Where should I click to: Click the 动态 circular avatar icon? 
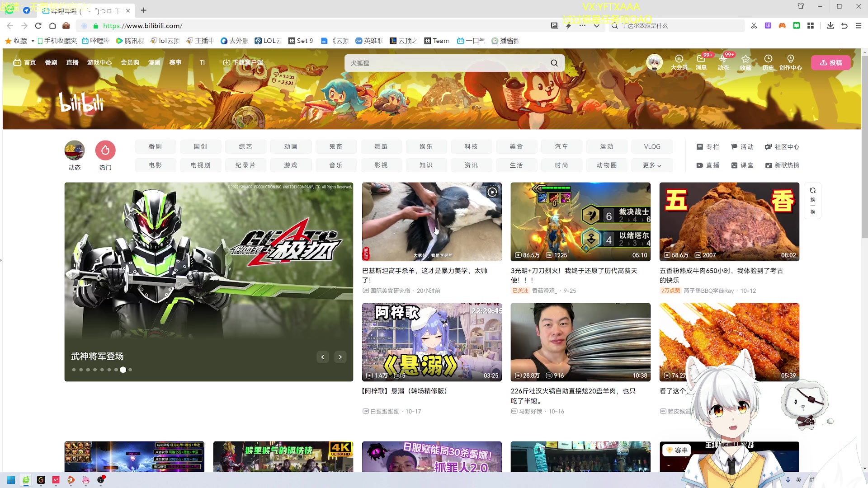point(75,150)
